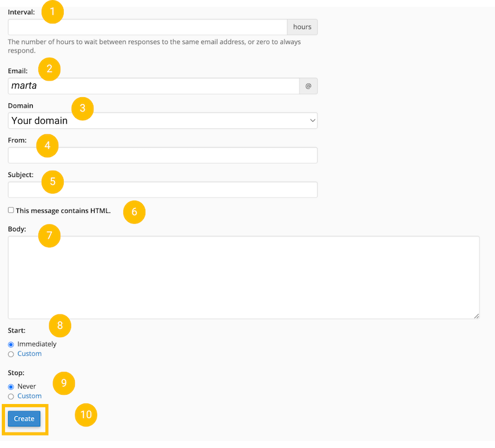The image size is (495, 448).
Task: Click the yellow number 3 badge beside Domain
Action: click(x=82, y=108)
